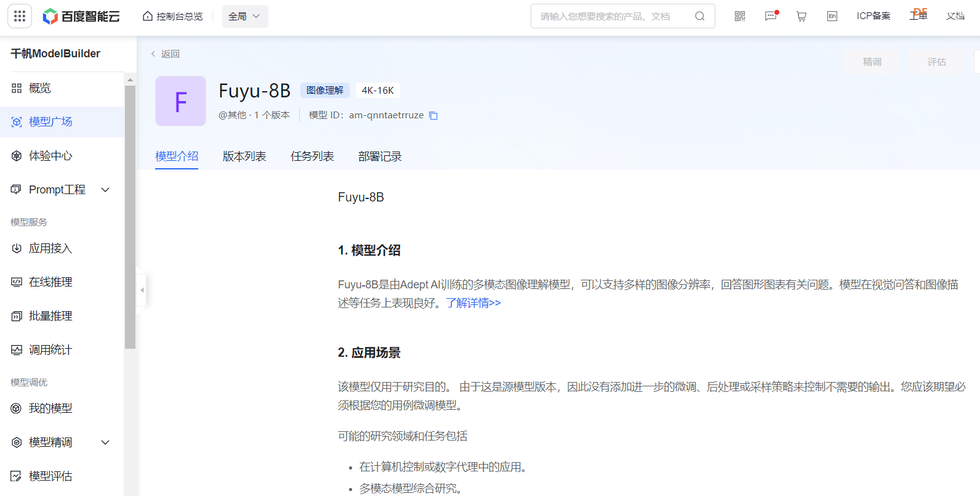Copy the model ID with copy icon
This screenshot has width=980, height=496.
(433, 115)
